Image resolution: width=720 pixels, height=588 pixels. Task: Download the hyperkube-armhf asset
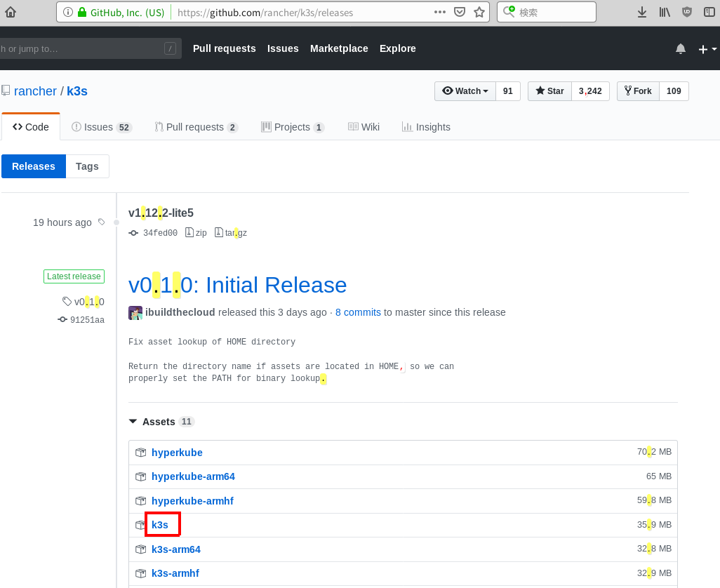point(192,501)
